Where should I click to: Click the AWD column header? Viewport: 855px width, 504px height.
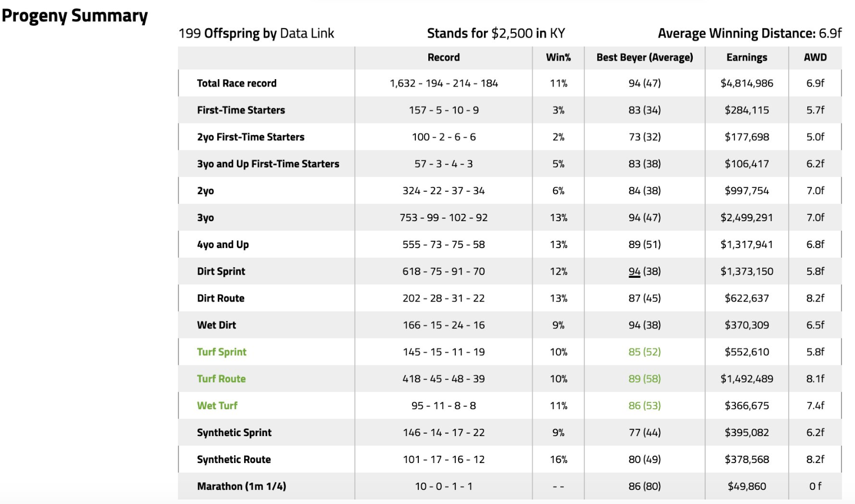[815, 57]
